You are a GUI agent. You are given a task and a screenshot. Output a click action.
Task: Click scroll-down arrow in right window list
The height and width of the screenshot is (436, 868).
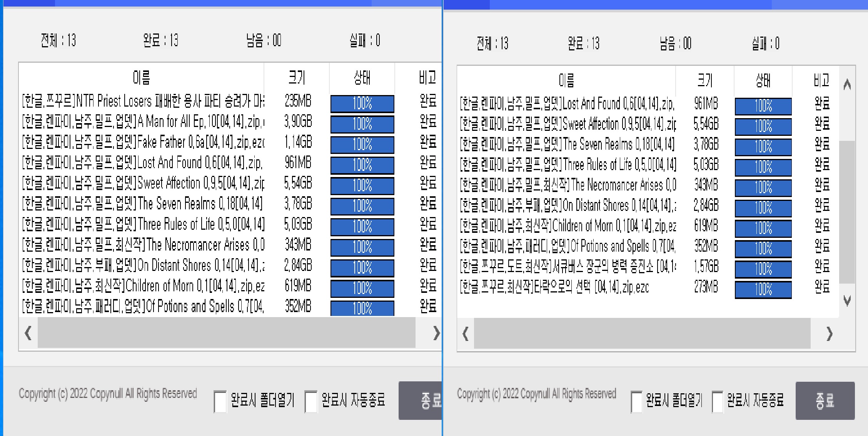click(x=847, y=301)
